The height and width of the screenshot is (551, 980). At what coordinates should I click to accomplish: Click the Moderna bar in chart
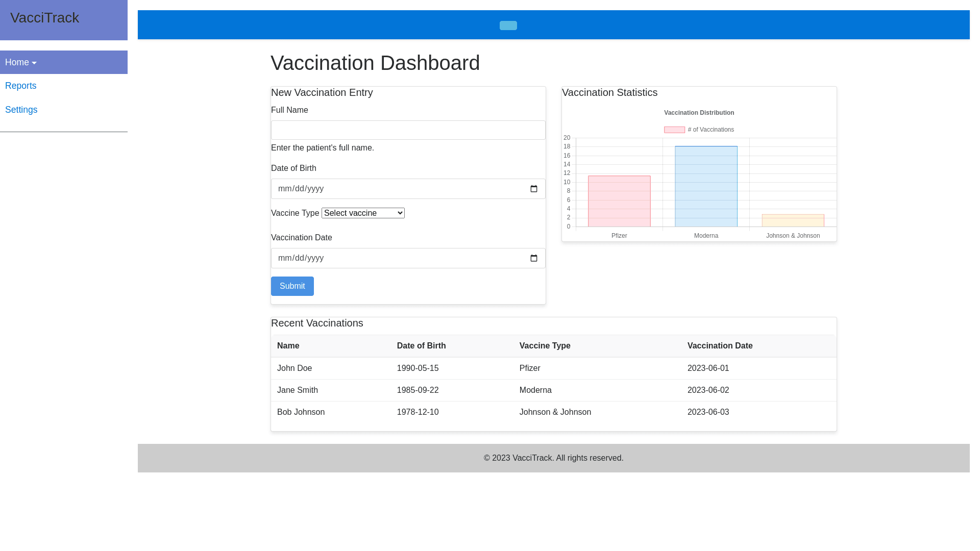706,187
